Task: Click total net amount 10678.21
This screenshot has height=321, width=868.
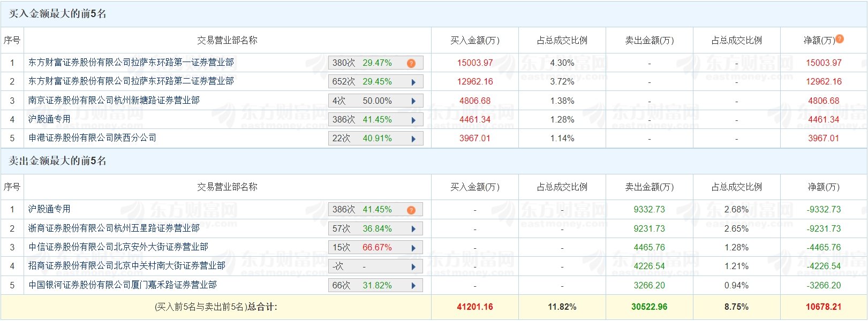Action: click(824, 307)
